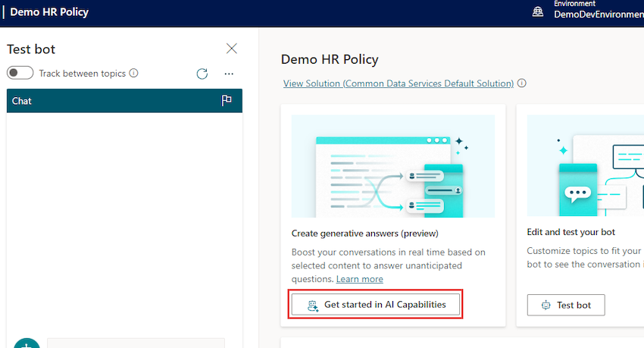
Task: Click the round bot avatar icon
Action: pyautogui.click(x=27, y=343)
